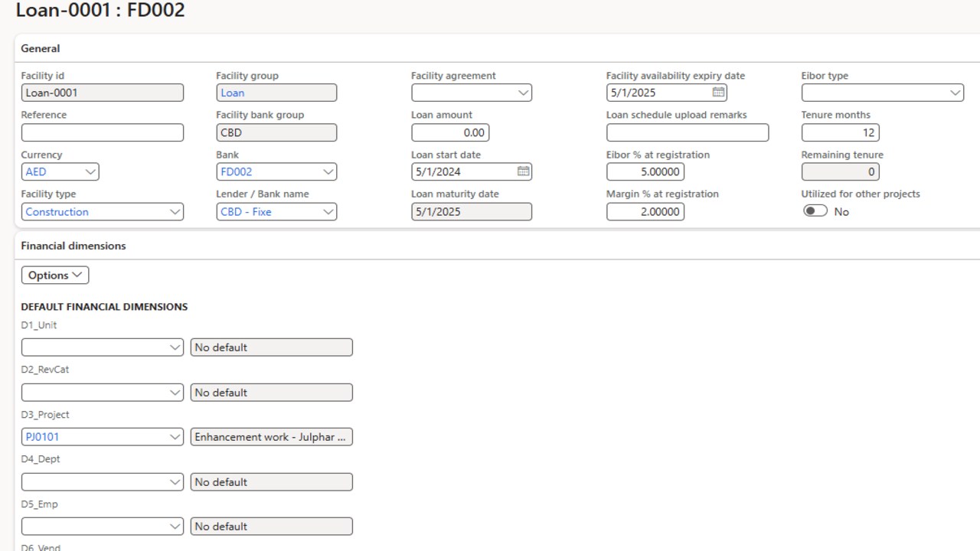Click No default field beside D2_RevCat

[272, 393]
